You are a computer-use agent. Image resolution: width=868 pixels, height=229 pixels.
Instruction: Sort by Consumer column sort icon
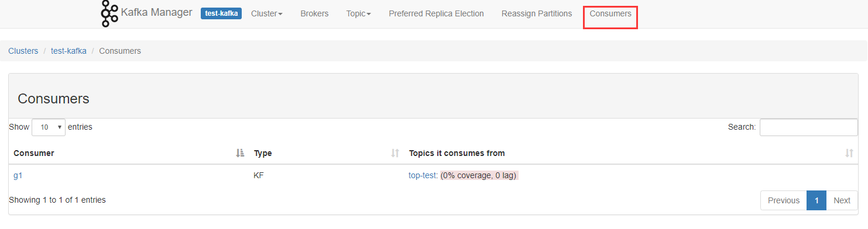tap(239, 153)
